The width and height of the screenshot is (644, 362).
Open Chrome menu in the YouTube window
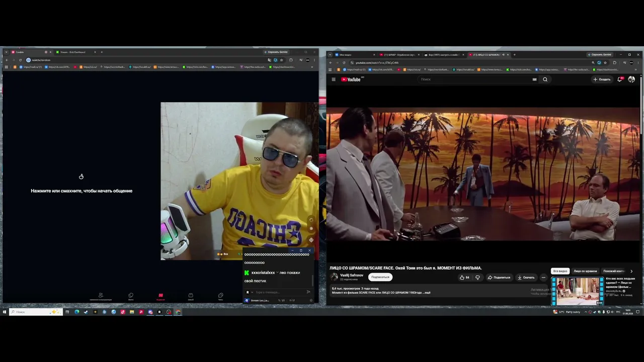pyautogui.click(x=639, y=63)
